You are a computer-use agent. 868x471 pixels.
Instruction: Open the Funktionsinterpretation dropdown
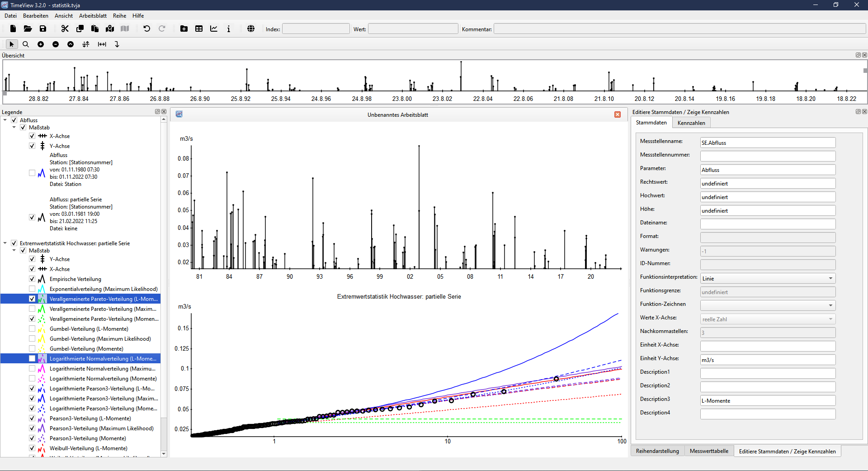point(767,279)
